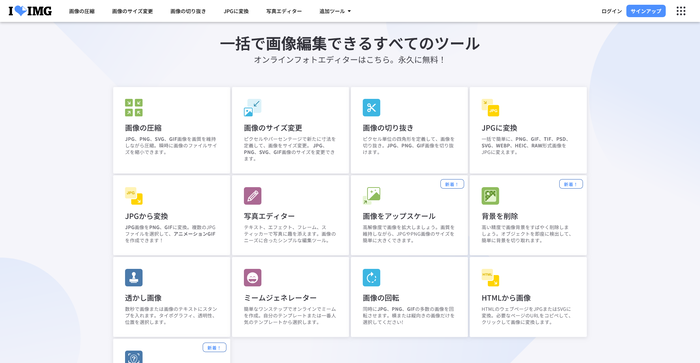
Task: Click the 透かし画像 card description text
Action: point(171,316)
